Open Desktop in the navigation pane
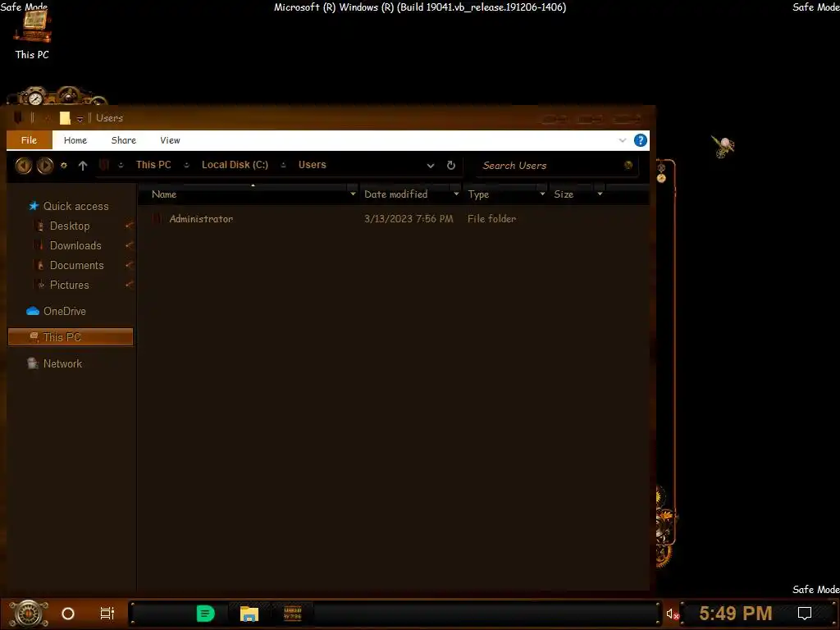Viewport: 840px width, 630px height. pyautogui.click(x=70, y=226)
